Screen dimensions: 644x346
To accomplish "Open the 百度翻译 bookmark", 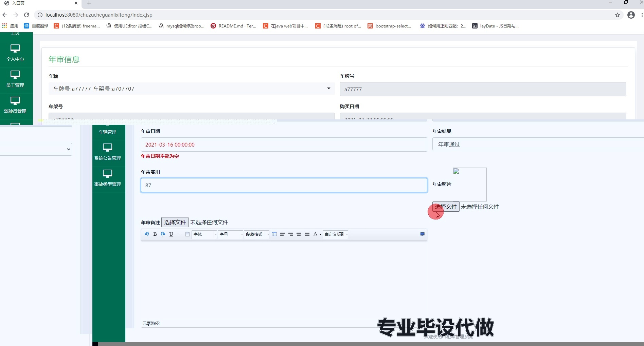I will (x=36, y=26).
